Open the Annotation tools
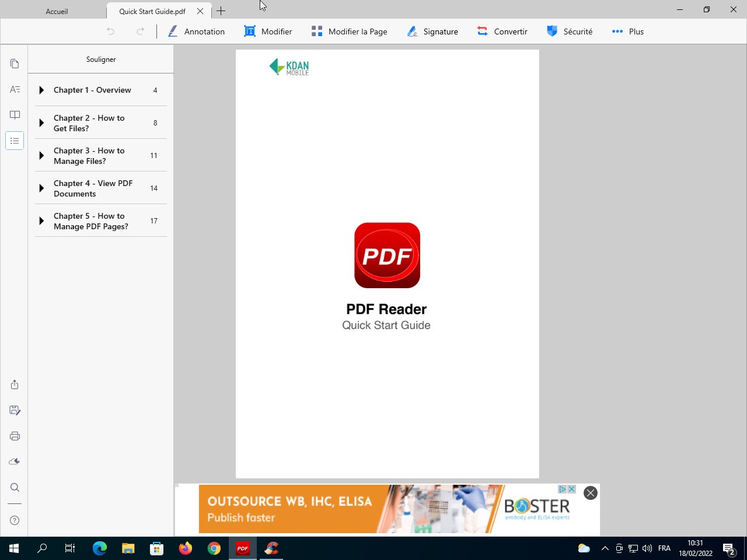The width and height of the screenshot is (747, 560). point(196,32)
